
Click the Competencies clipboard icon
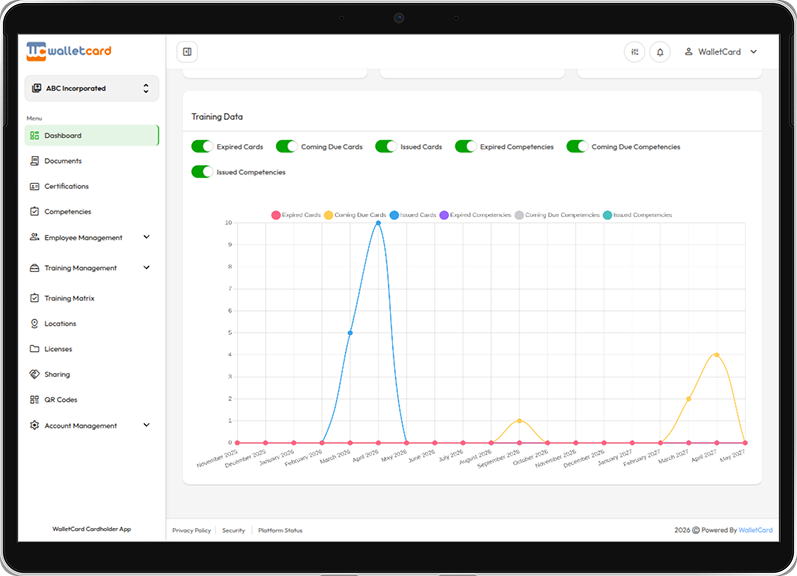click(34, 211)
